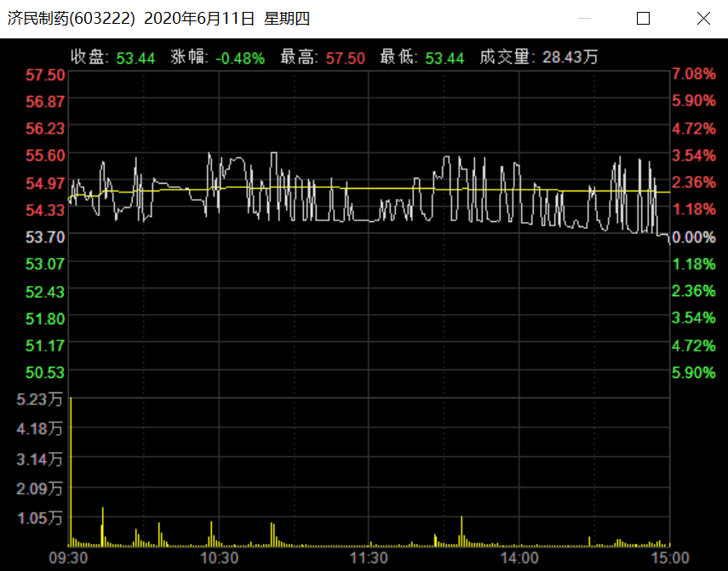Select the 14:00 time axis label

tap(519, 558)
